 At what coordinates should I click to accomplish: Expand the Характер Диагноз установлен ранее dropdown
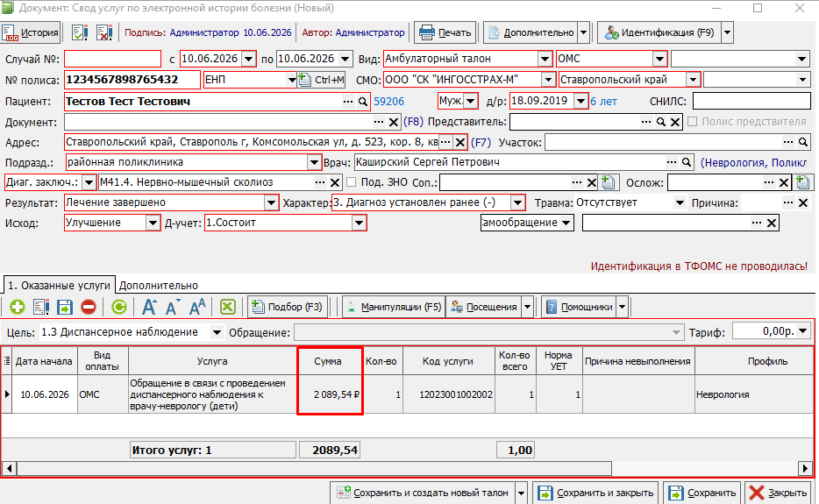[x=517, y=202]
